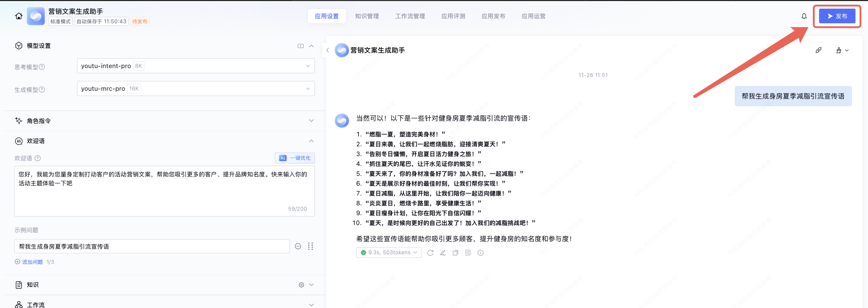868x308 pixels.
Task: Show response details with the info icon
Action: 481,253
